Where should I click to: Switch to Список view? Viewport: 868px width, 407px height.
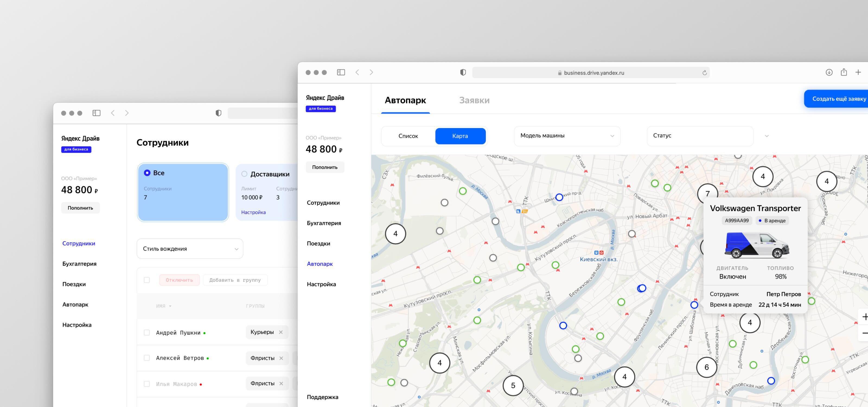click(408, 136)
